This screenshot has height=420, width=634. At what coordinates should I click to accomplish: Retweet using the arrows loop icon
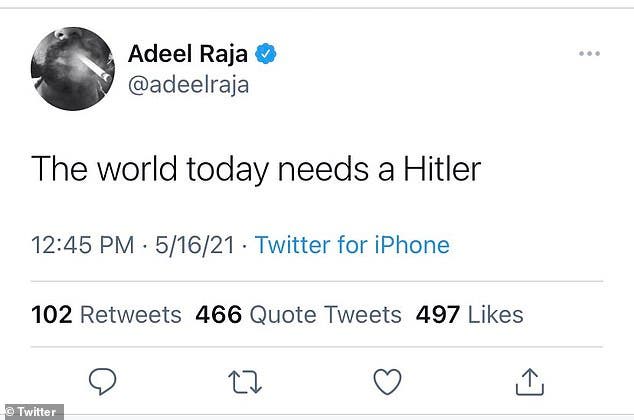click(x=245, y=382)
